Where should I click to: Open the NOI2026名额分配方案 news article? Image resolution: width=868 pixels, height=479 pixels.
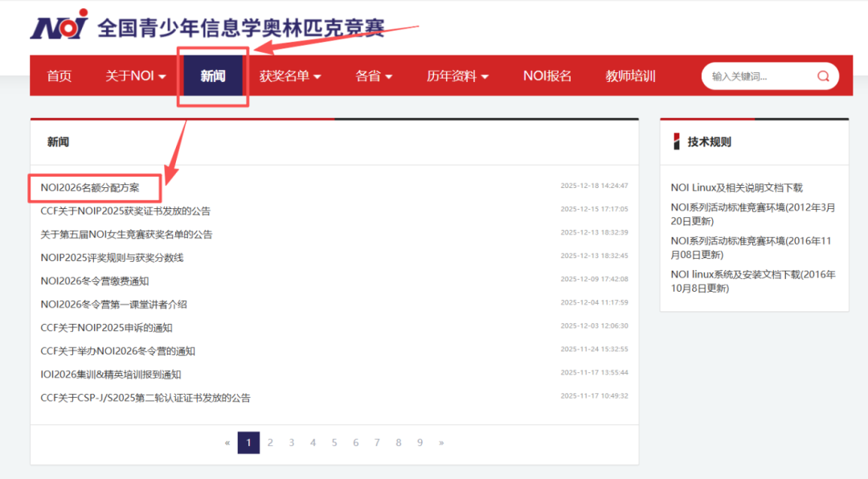[x=90, y=187]
